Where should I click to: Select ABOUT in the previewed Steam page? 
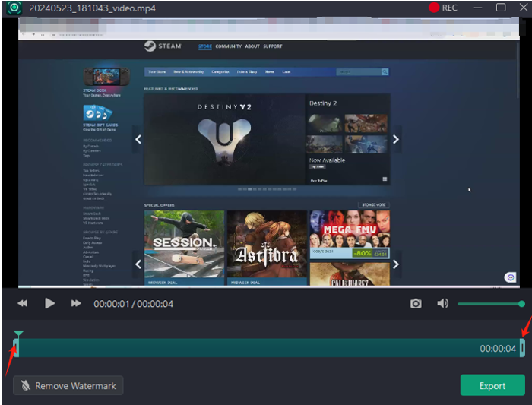tap(252, 46)
